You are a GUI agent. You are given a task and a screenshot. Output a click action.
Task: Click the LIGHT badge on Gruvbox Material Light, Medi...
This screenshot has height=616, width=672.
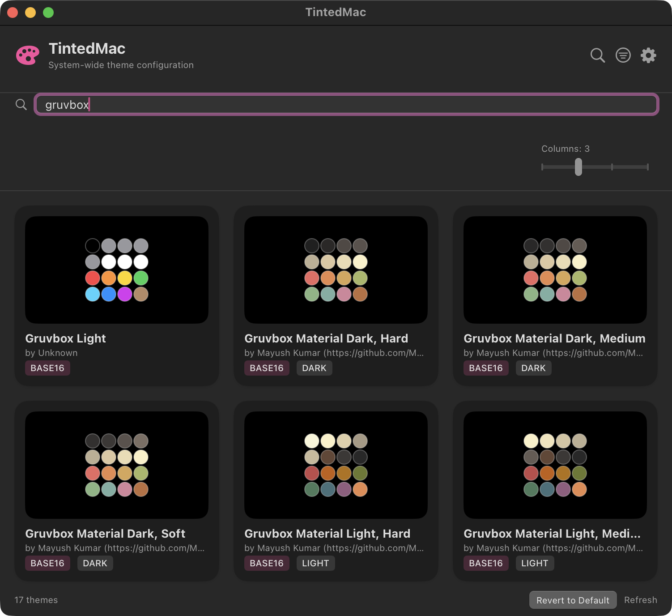[535, 563]
